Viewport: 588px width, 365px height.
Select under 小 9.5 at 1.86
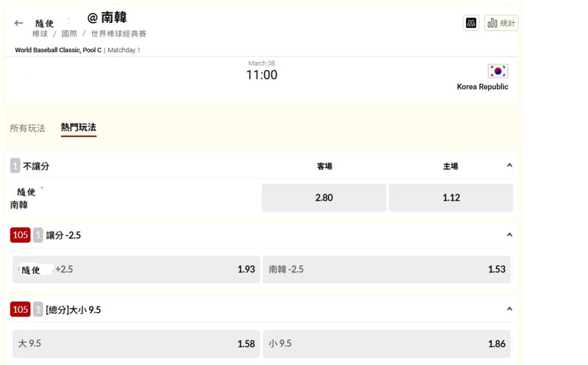(x=387, y=343)
